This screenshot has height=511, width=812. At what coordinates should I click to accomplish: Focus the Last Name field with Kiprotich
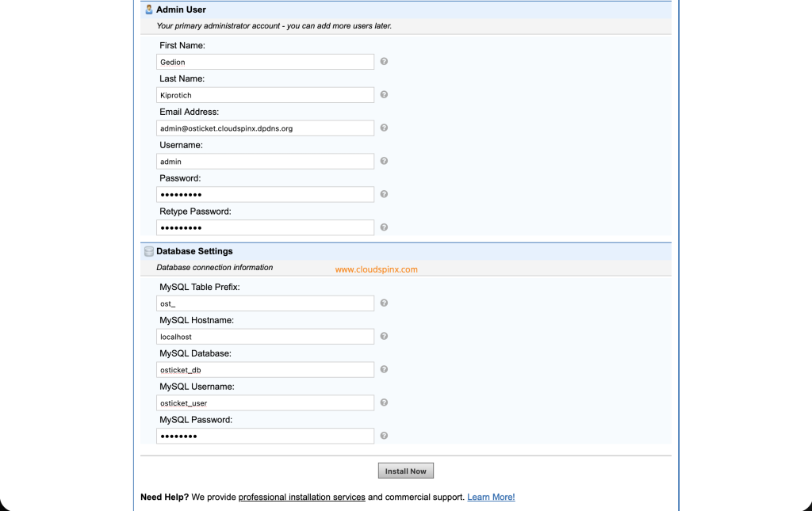(265, 95)
